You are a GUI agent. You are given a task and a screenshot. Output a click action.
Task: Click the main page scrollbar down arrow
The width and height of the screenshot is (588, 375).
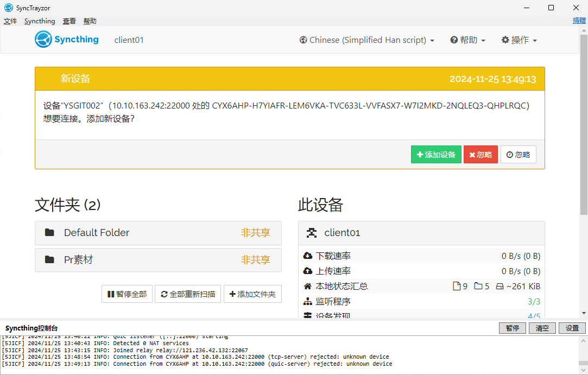[x=584, y=313]
